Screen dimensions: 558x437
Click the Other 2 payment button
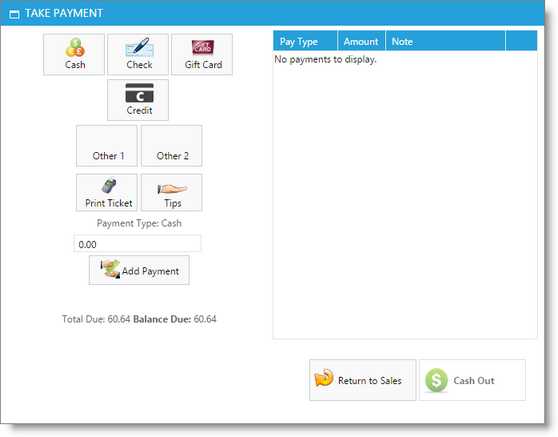point(172,146)
